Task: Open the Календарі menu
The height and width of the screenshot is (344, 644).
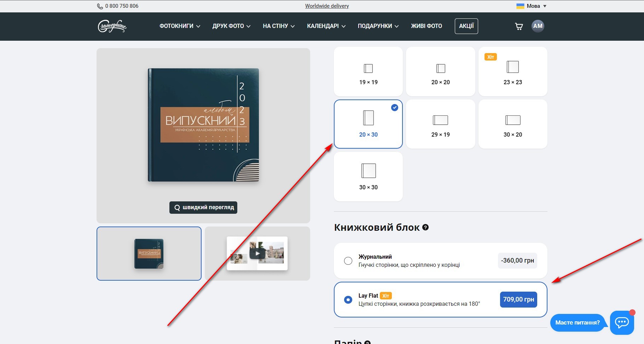Action: coord(326,26)
